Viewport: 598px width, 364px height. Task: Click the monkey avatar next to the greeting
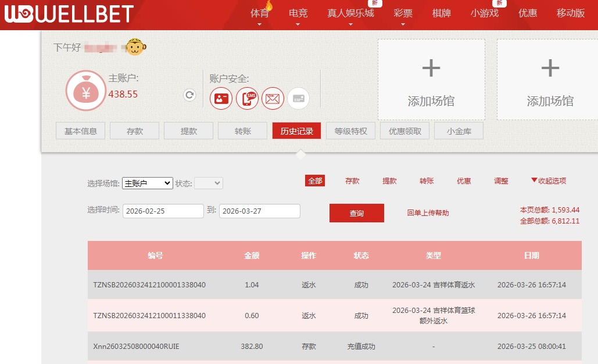click(135, 46)
